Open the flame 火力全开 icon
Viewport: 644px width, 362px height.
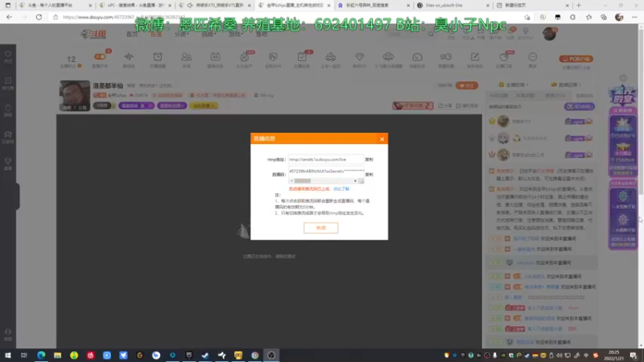245,59
